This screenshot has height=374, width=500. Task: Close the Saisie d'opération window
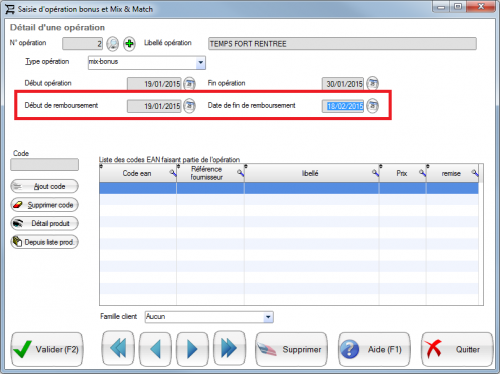[481, 7]
